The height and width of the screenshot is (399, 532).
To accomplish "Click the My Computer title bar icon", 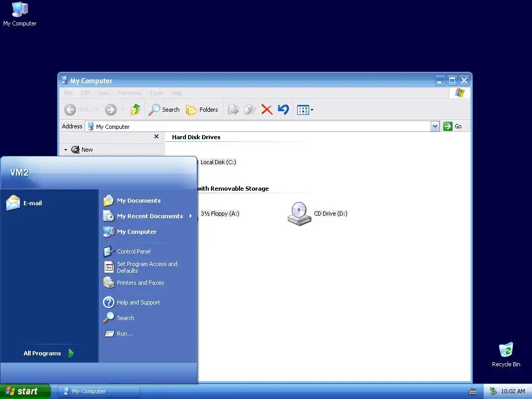I will [64, 81].
